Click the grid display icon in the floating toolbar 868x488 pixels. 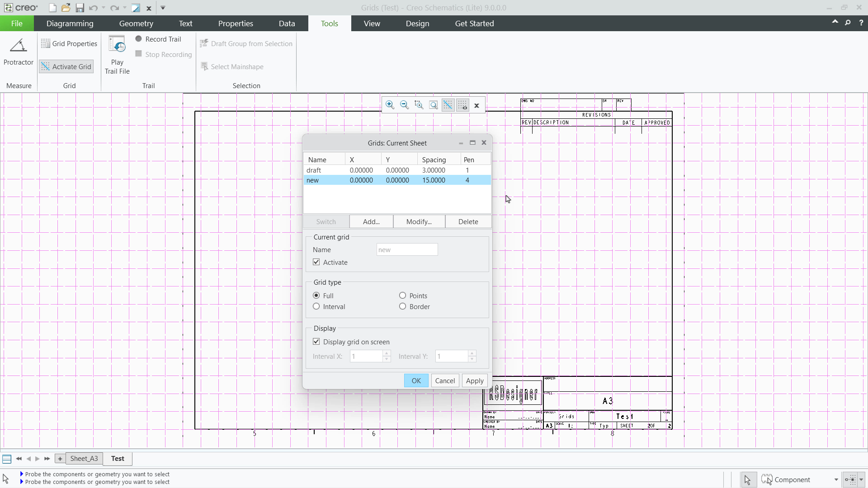(462, 105)
